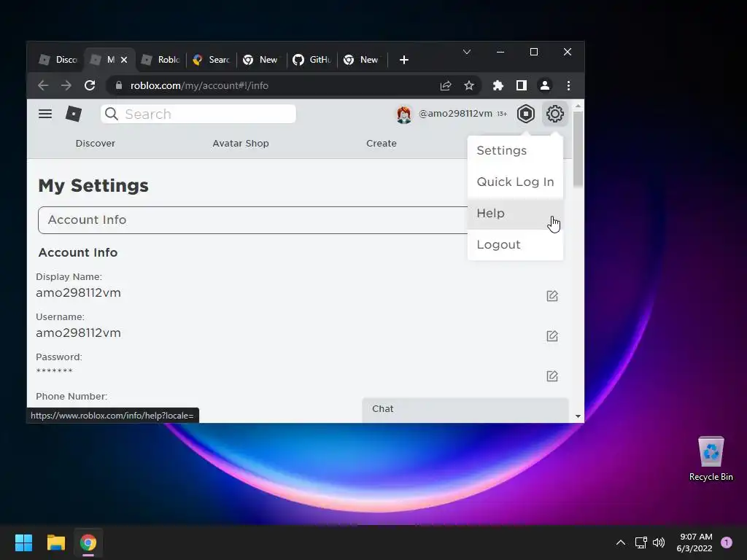Select the Recycle Bin desktop icon
Viewport: 747px width, 560px height.
coord(711,459)
